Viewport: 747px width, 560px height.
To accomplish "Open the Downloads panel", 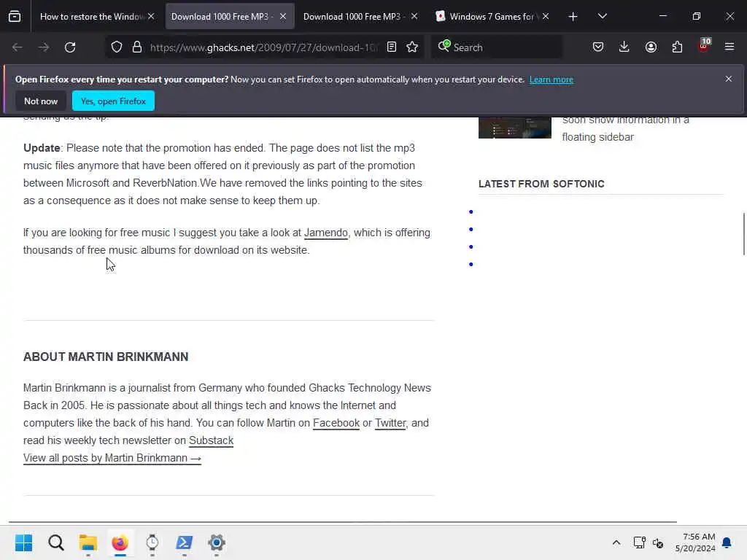I will click(x=624, y=47).
